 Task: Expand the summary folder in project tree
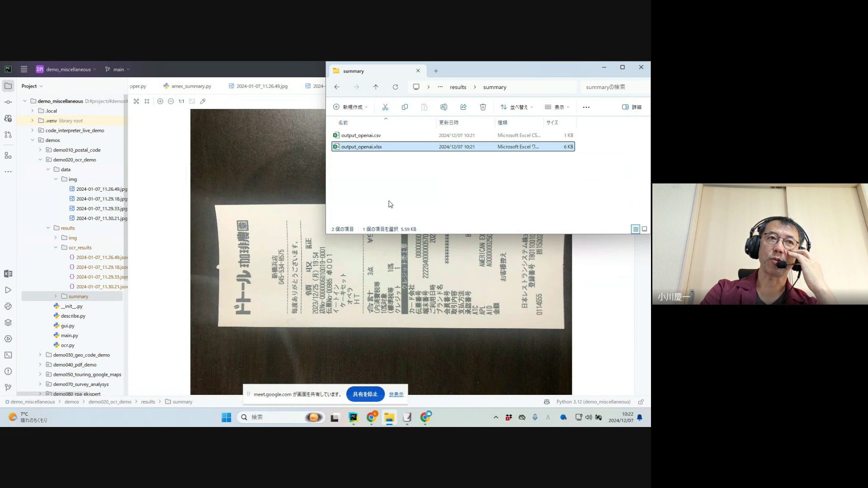tap(56, 296)
